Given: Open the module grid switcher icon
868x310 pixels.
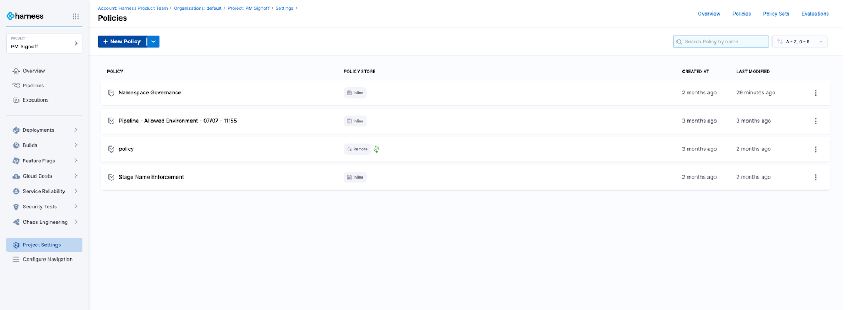Looking at the screenshot, I should click(x=75, y=16).
